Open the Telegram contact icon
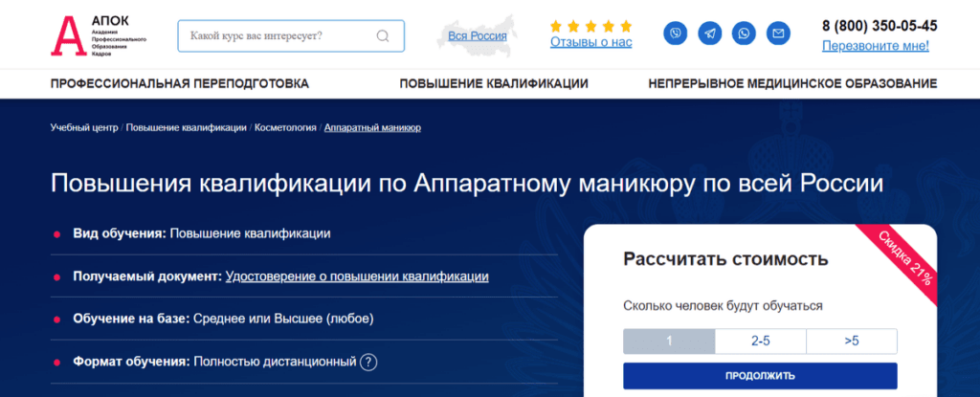Image resolution: width=980 pixels, height=397 pixels. [x=709, y=34]
